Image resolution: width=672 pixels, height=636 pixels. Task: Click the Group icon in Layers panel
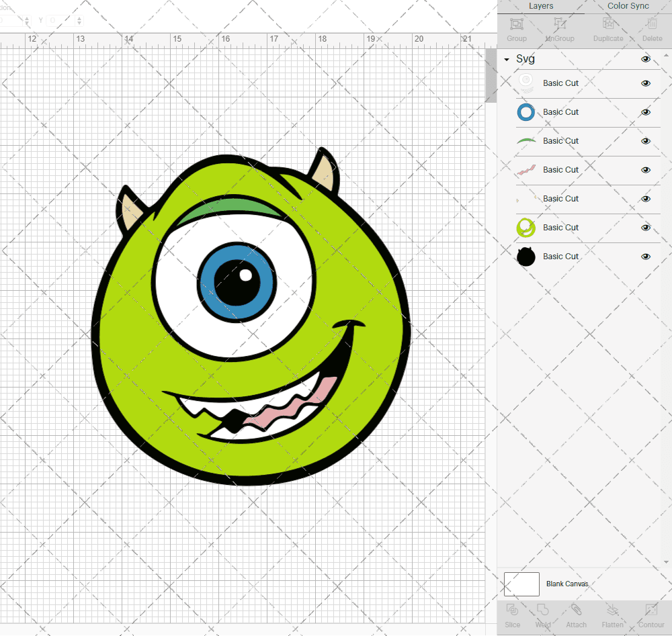coord(516,25)
